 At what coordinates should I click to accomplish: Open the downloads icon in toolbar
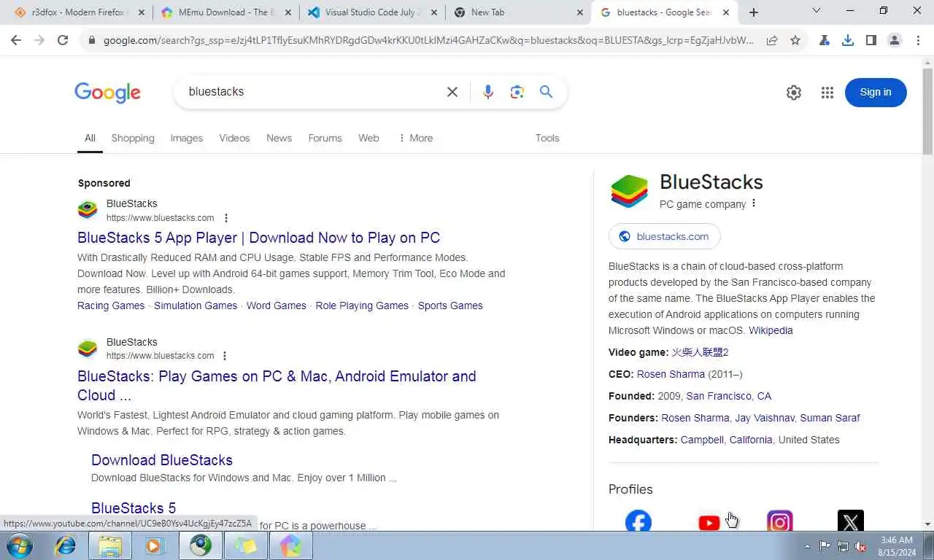[x=848, y=41]
